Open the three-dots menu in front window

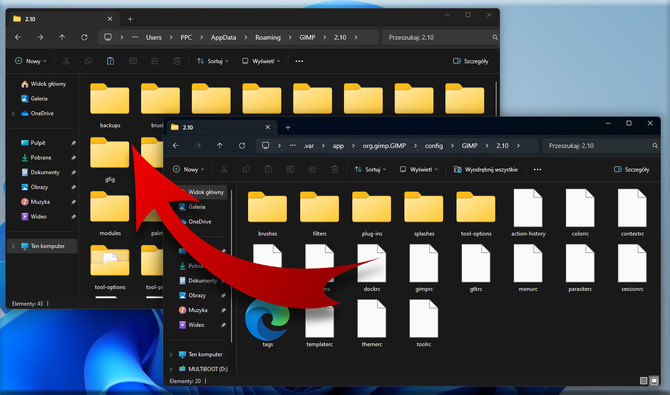point(538,169)
